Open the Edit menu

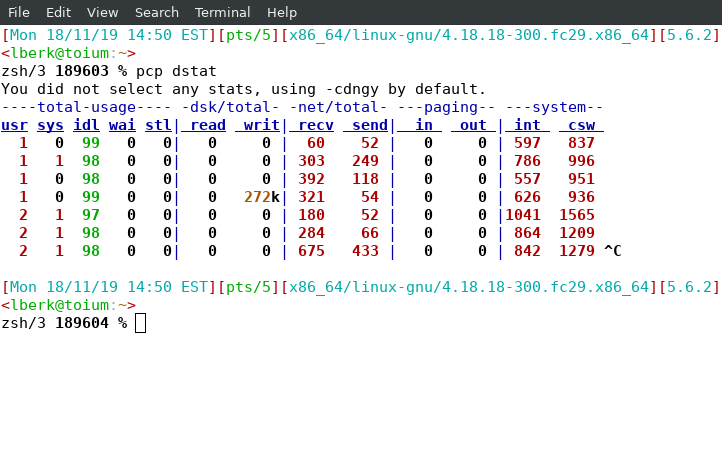[x=58, y=12]
